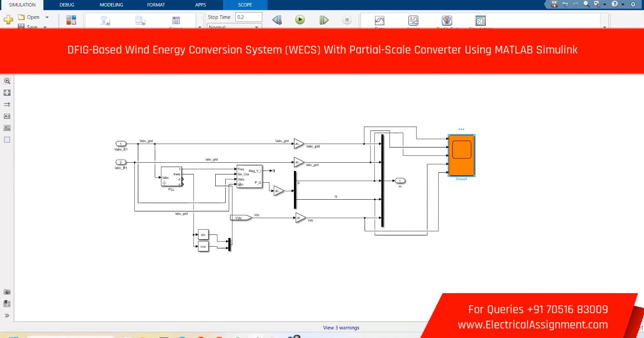Open the simulation mode Normal dropdown
Screen dimensions: 644x338
pos(234,27)
